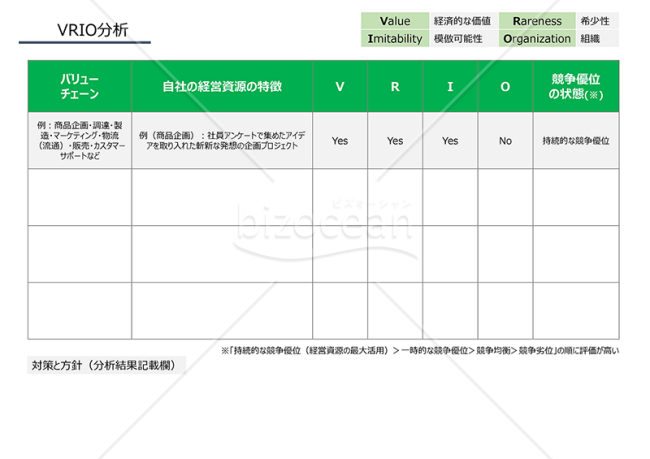Click the example value chain cell 例：商品企画・調達

(80, 140)
